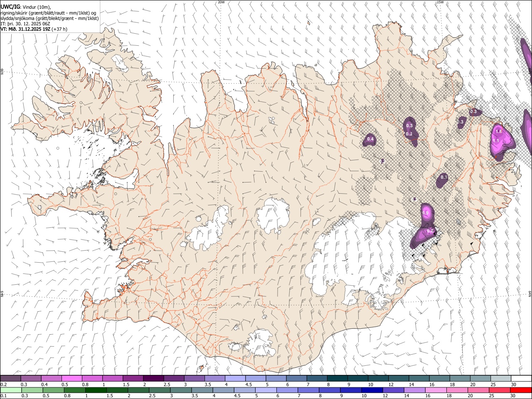Click the light violet swatch between 14 and 16, lower scale

tap(414, 390)
